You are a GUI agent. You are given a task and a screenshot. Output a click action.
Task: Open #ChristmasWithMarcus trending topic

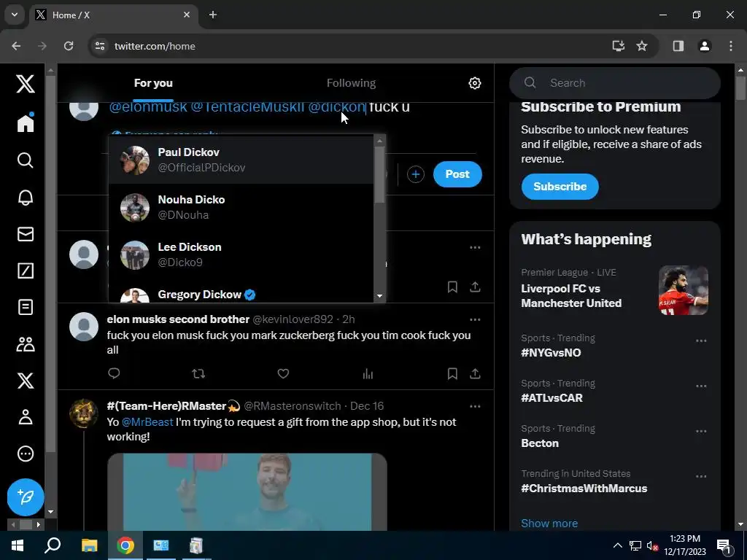584,489
